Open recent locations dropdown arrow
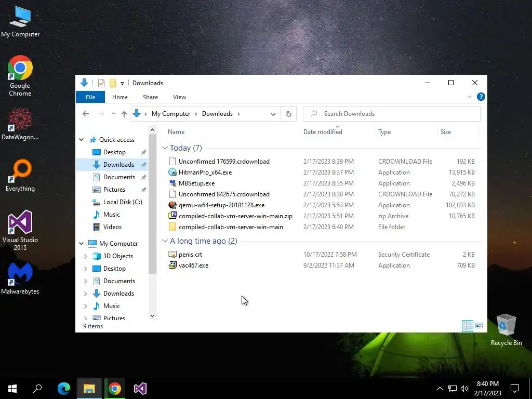Image resolution: width=532 pixels, height=399 pixels. 113,114
